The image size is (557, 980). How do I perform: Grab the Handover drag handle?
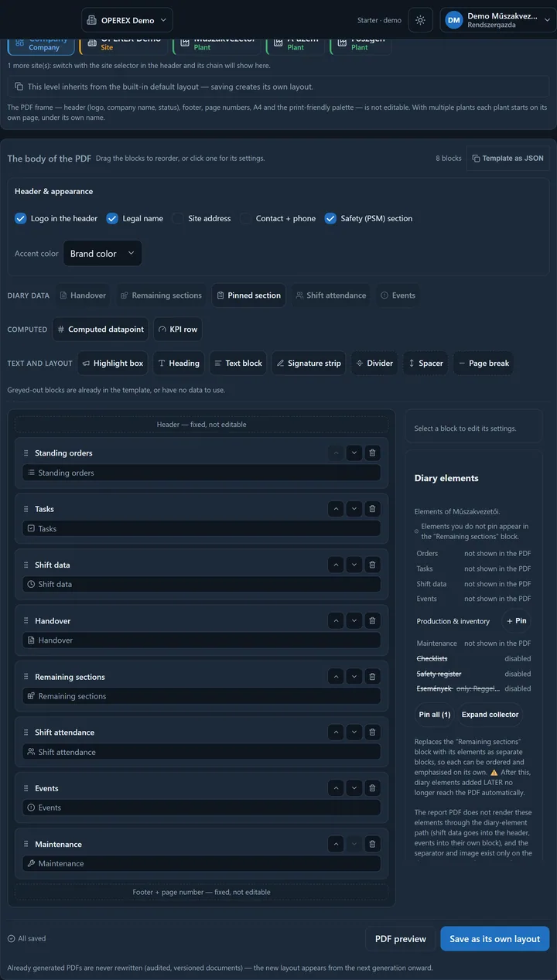26,620
